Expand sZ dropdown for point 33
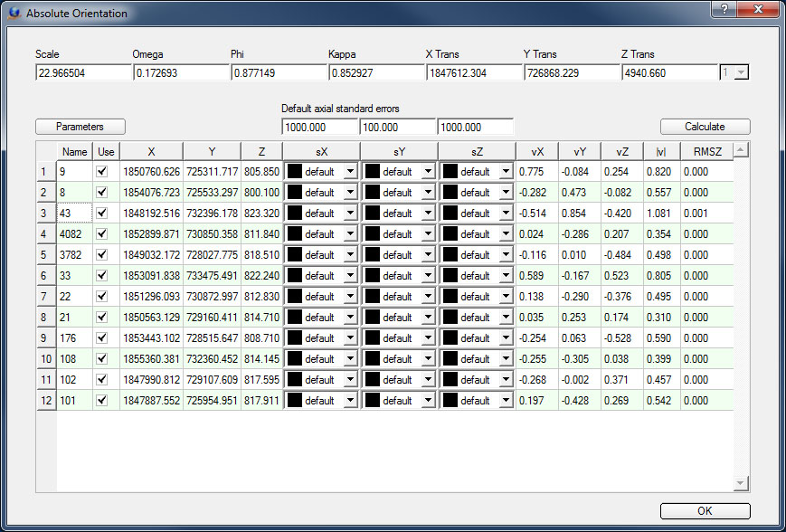The height and width of the screenshot is (532, 786). 506,276
